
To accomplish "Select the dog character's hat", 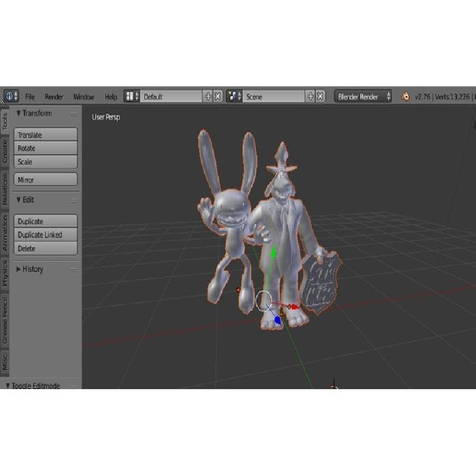I will point(282,158).
